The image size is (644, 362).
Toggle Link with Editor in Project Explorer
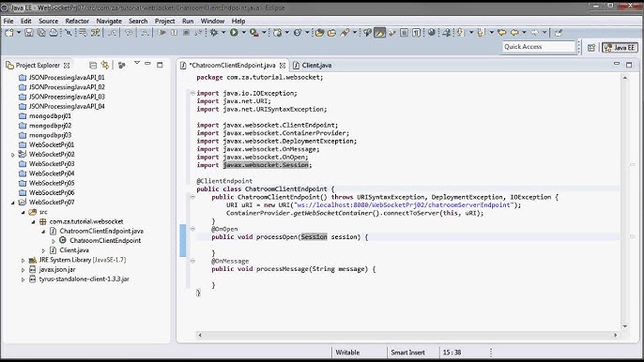(x=105, y=65)
